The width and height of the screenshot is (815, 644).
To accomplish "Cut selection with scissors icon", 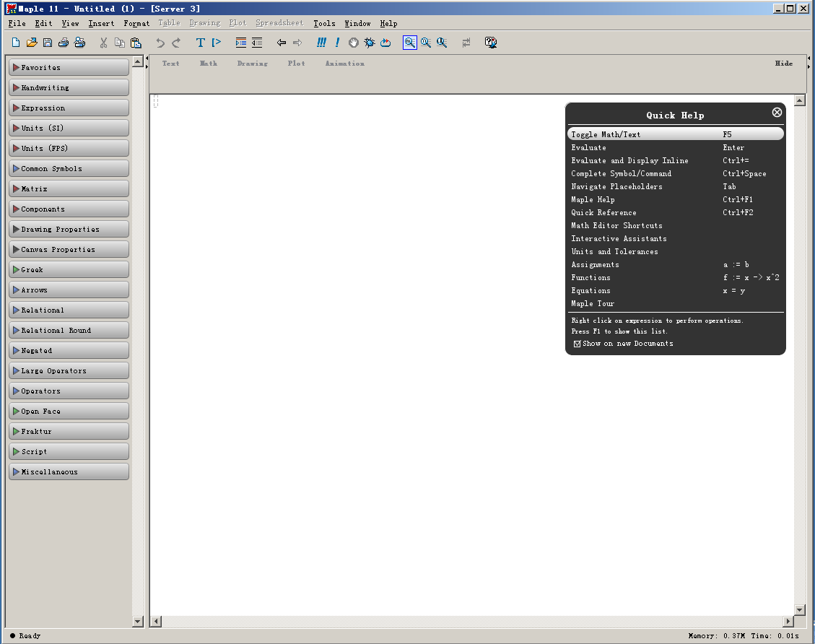I will coord(103,43).
